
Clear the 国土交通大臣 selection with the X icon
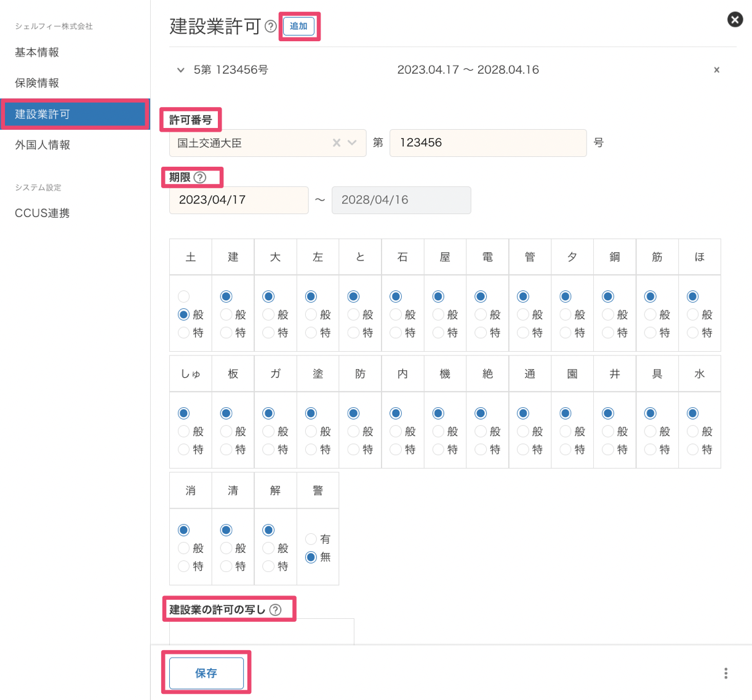coord(336,143)
